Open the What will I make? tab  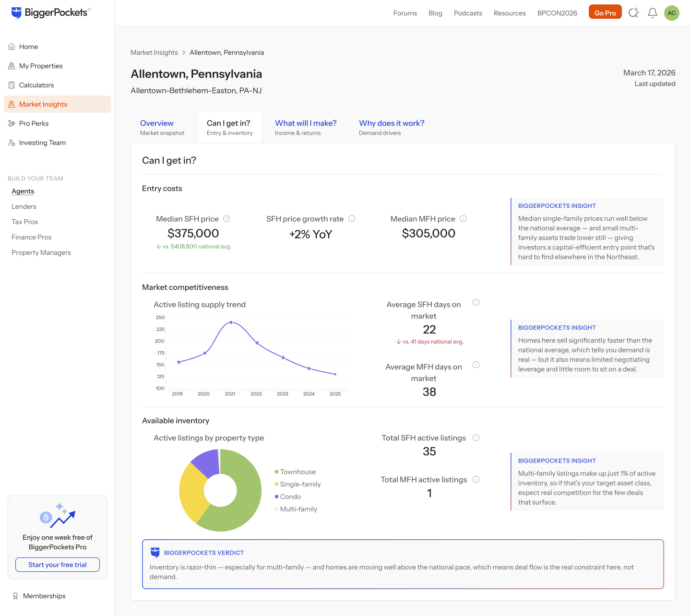(306, 127)
